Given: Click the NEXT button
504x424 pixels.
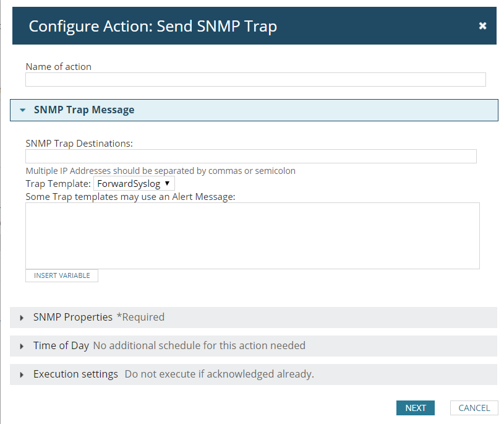Looking at the screenshot, I should pos(416,408).
